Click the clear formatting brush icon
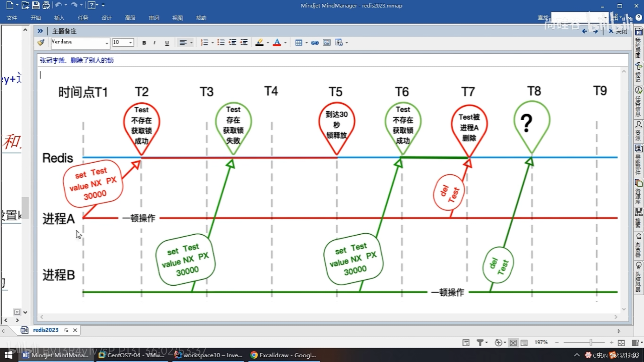This screenshot has width=644, height=362. point(41,43)
